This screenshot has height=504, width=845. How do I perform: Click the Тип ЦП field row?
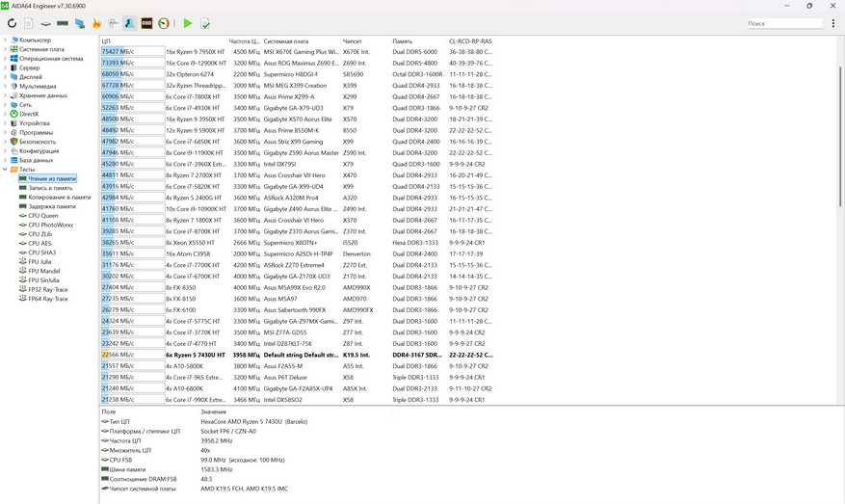pos(205,421)
